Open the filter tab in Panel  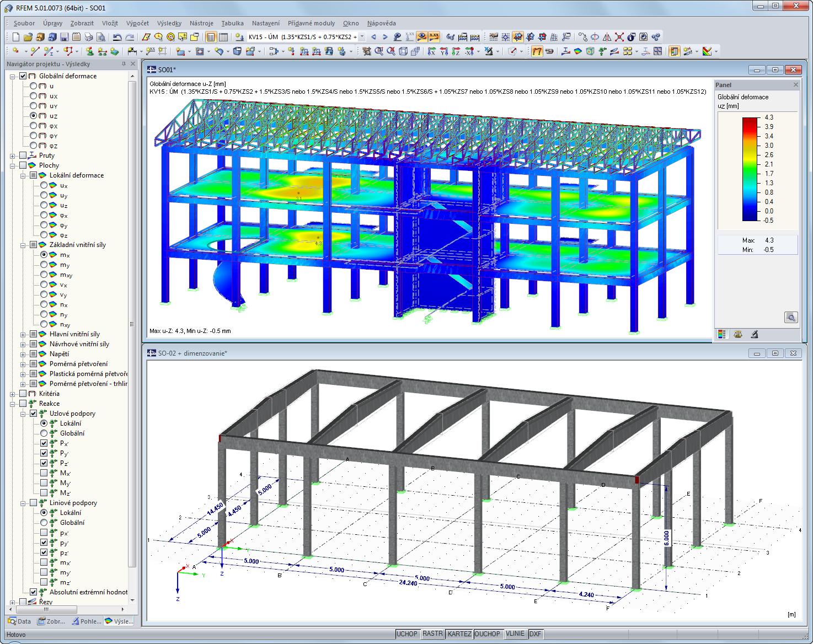click(x=755, y=334)
